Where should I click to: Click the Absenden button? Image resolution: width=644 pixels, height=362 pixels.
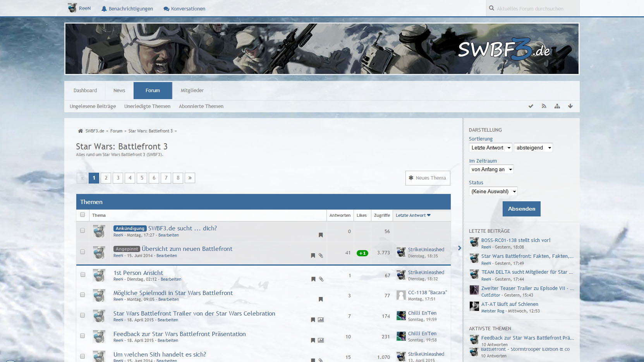click(x=521, y=209)
